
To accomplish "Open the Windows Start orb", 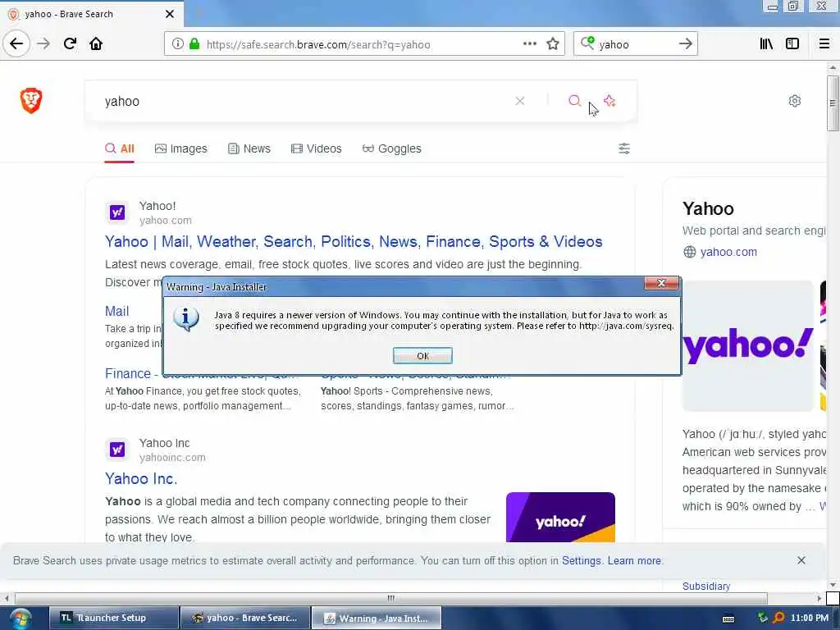I will 21,619.
